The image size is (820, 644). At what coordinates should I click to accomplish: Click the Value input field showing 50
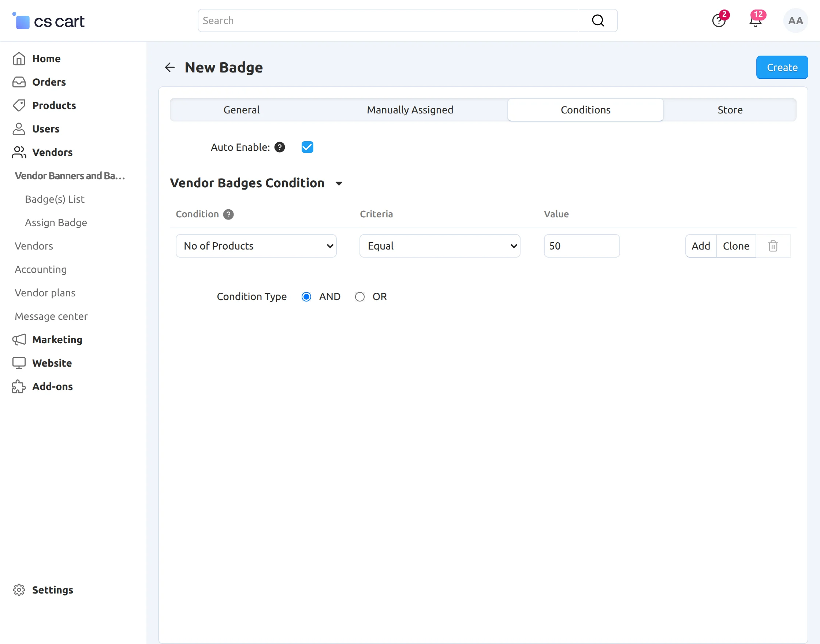581,246
